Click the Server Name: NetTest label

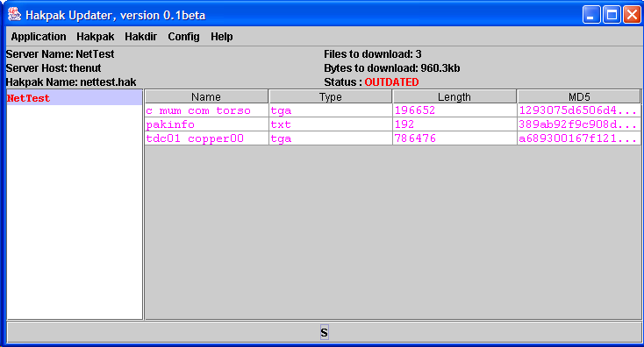coord(60,54)
